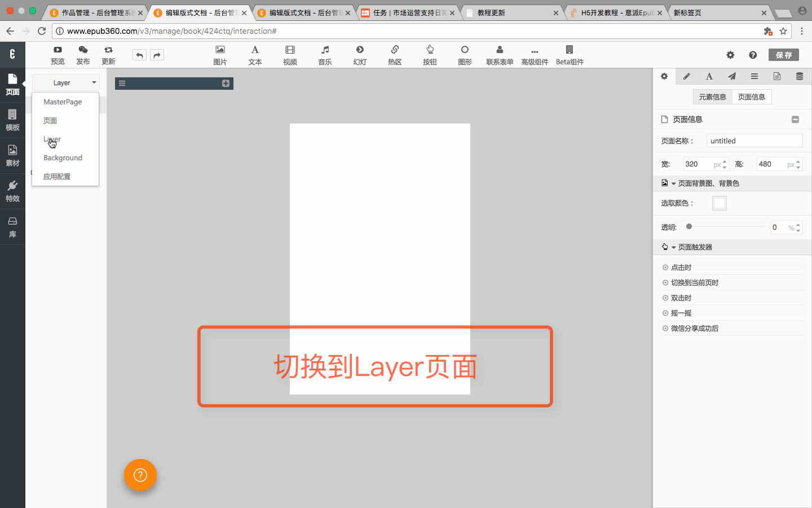812x508 pixels.
Task: Click the undo arrow in toolbar
Action: click(139, 55)
